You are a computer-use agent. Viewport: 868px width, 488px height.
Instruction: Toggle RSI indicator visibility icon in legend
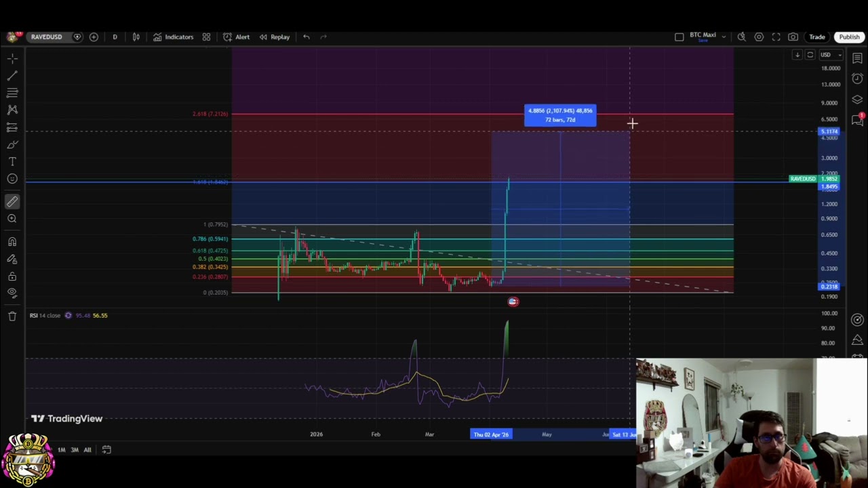(68, 315)
